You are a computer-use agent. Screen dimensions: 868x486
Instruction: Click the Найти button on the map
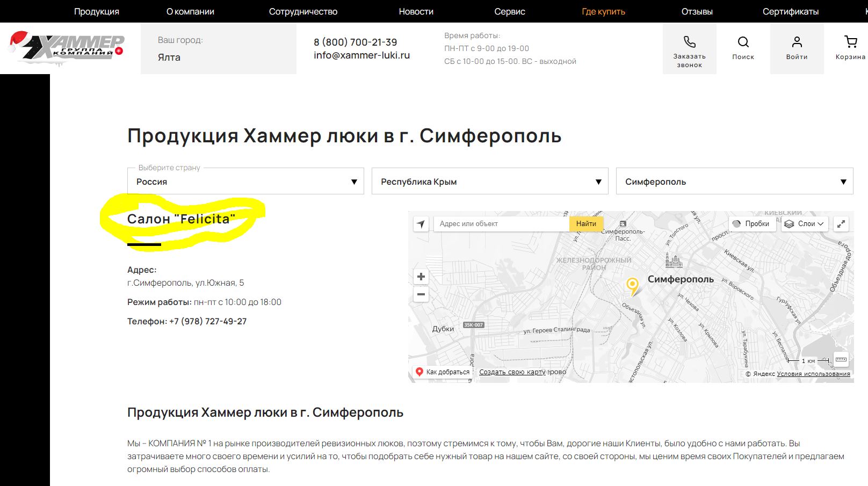pyautogui.click(x=586, y=224)
